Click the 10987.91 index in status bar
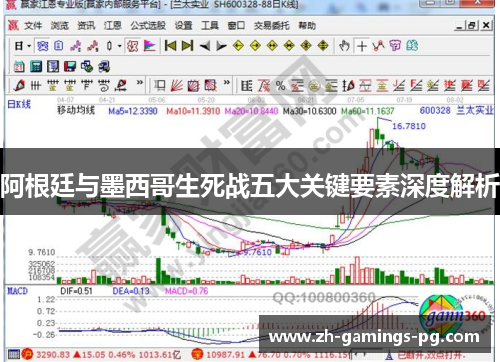Image resolution: width=500 pixels, height=362 pixels. click(225, 355)
